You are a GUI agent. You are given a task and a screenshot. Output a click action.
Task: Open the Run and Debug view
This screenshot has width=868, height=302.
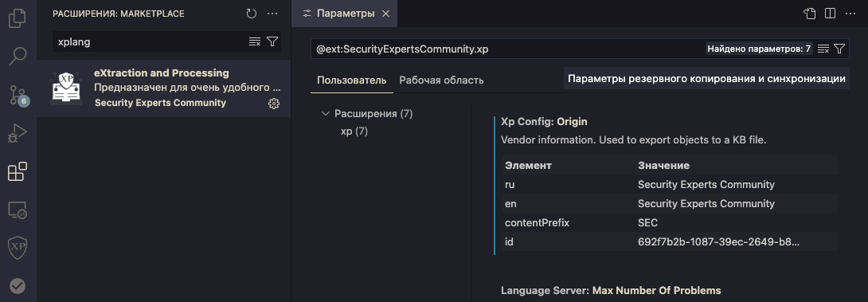18,133
